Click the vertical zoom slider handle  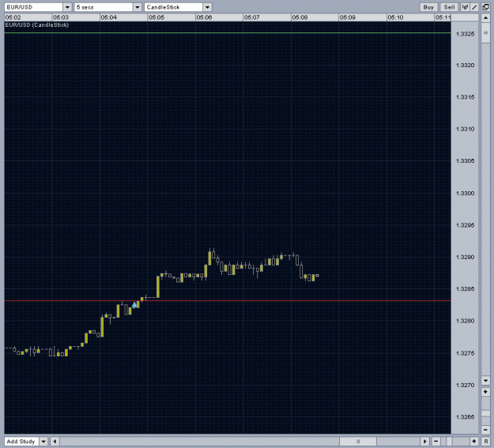[x=485, y=413]
